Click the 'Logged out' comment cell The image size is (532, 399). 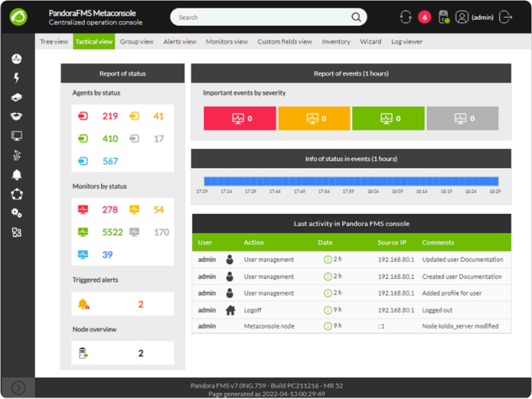[x=437, y=310]
